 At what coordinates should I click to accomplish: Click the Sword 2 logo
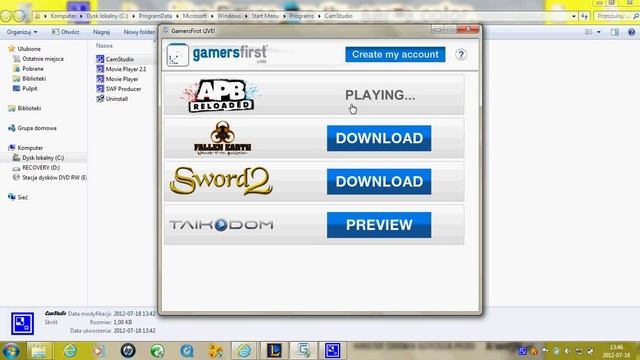[221, 181]
